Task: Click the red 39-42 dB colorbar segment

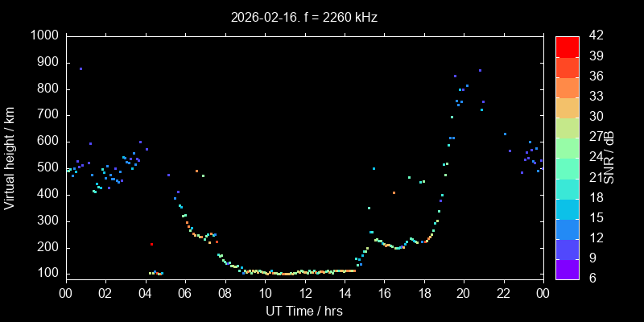Action: (x=567, y=46)
